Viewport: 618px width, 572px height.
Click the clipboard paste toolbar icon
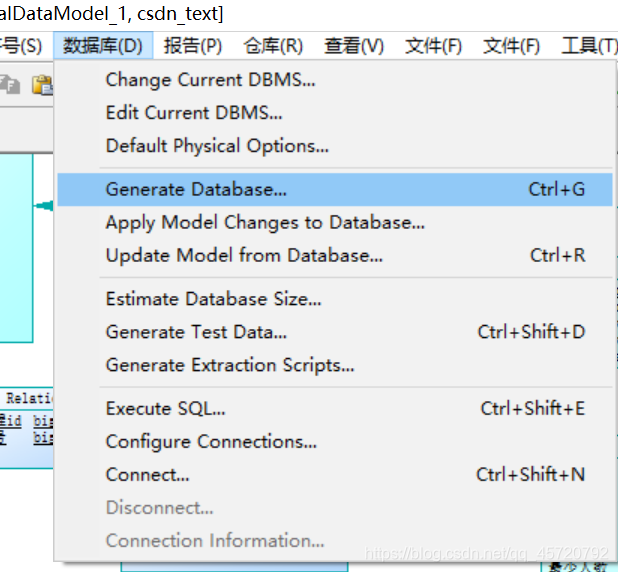click(42, 85)
